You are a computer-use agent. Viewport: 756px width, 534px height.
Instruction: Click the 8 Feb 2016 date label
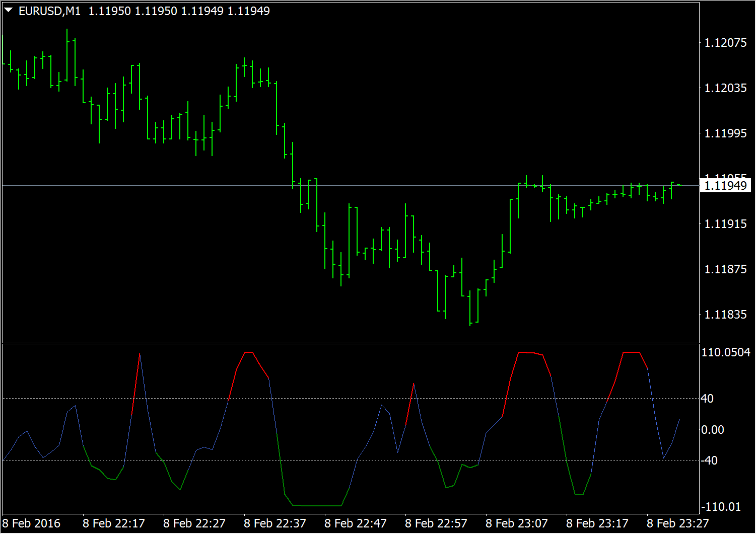point(31,523)
